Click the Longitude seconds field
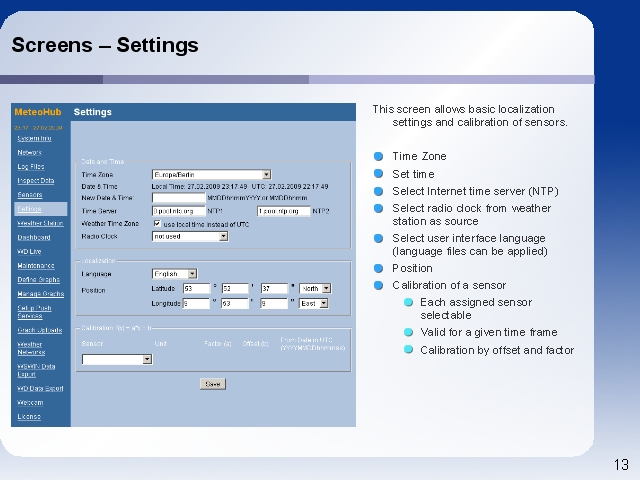Screen dimensions: 640x480 click(x=274, y=304)
